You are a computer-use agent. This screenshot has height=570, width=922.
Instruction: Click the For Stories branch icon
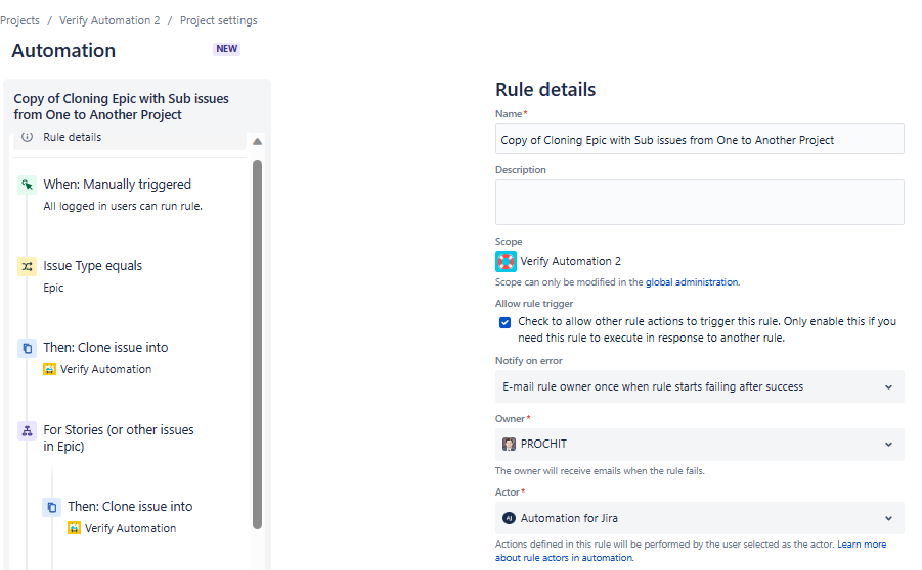pyautogui.click(x=27, y=431)
